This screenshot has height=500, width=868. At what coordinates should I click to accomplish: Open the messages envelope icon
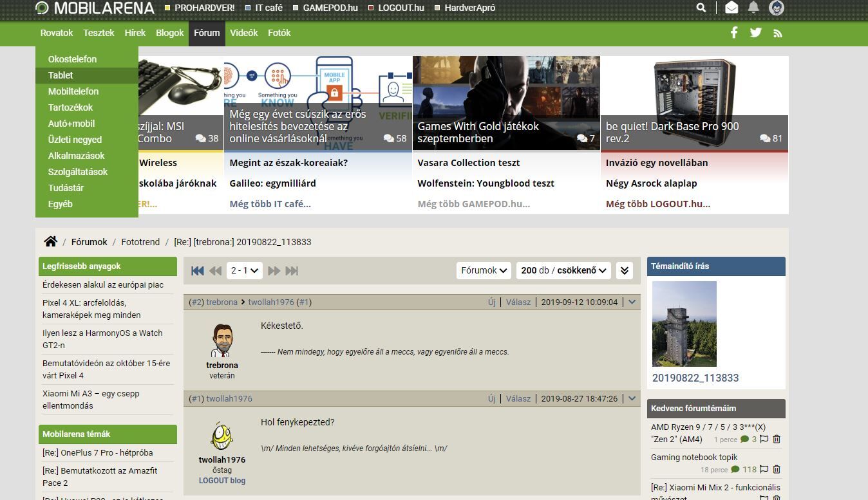(731, 8)
